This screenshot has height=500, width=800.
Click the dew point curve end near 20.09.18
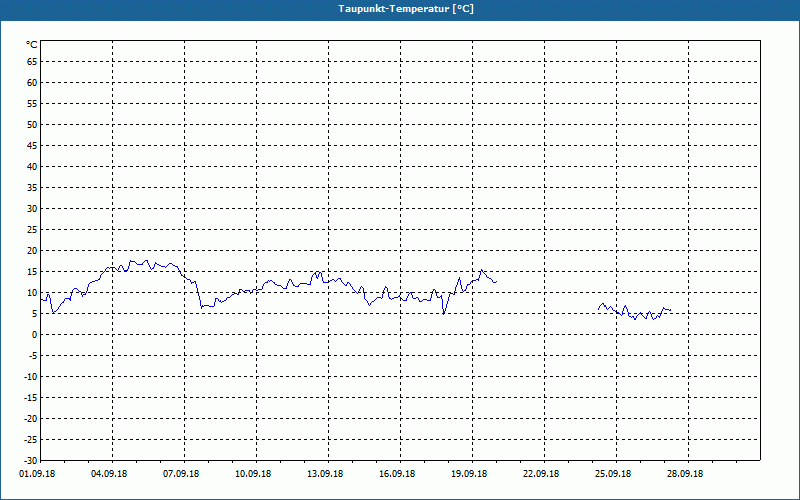[496, 282]
